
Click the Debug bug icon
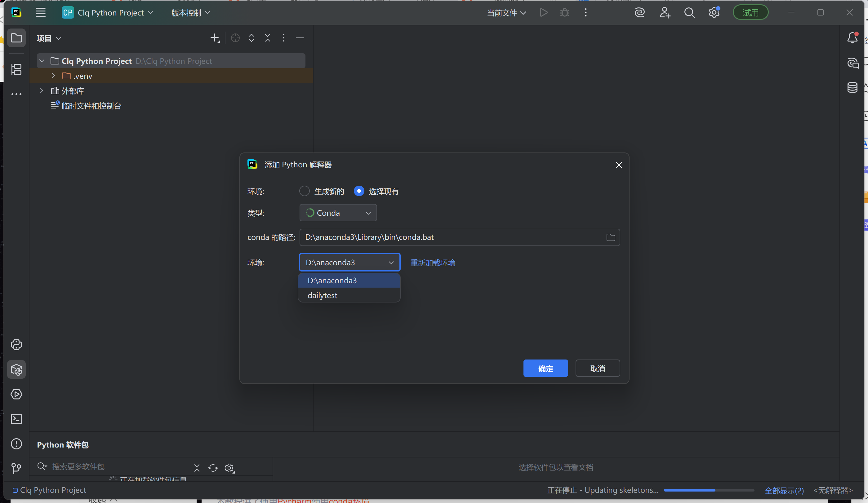tap(564, 13)
